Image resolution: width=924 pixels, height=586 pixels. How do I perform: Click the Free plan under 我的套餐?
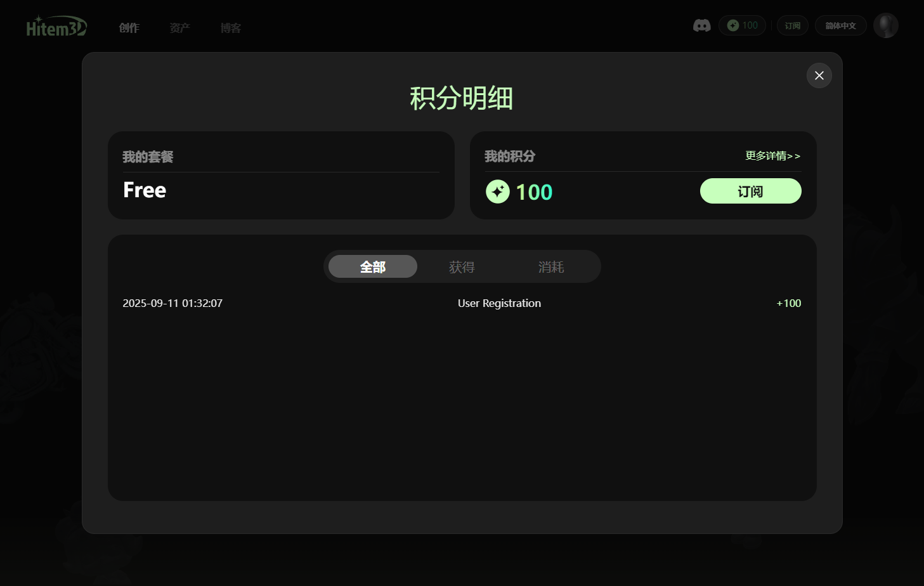[145, 190]
